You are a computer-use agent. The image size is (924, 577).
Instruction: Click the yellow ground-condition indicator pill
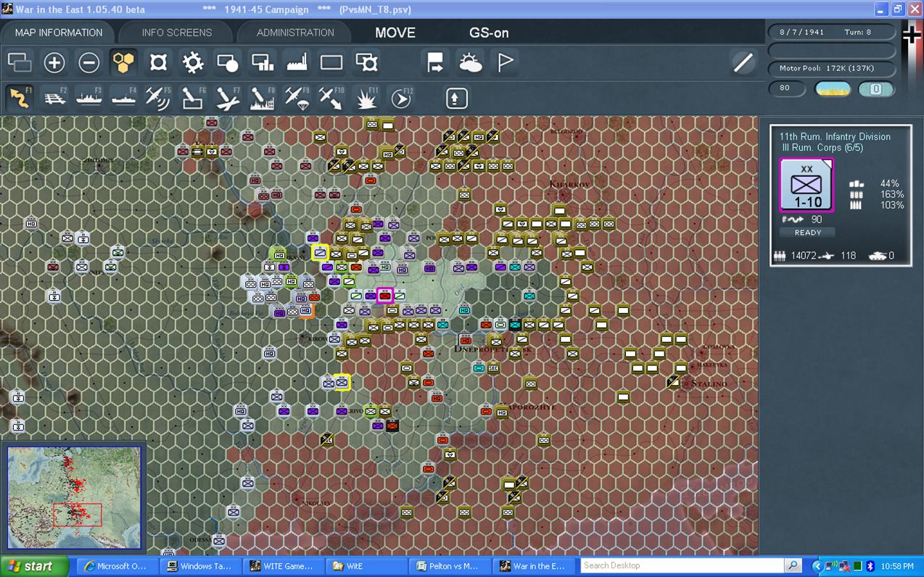[833, 89]
